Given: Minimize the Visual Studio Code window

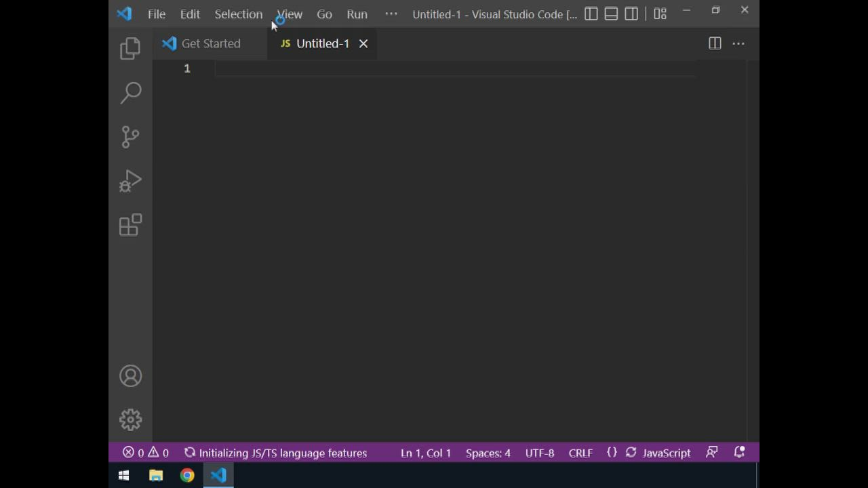Looking at the screenshot, I should tap(686, 11).
